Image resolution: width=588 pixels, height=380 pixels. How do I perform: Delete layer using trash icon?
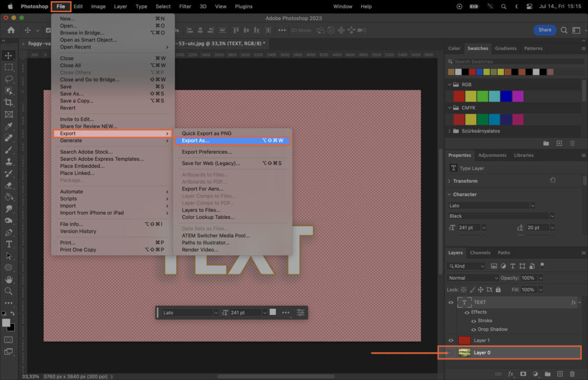573,374
